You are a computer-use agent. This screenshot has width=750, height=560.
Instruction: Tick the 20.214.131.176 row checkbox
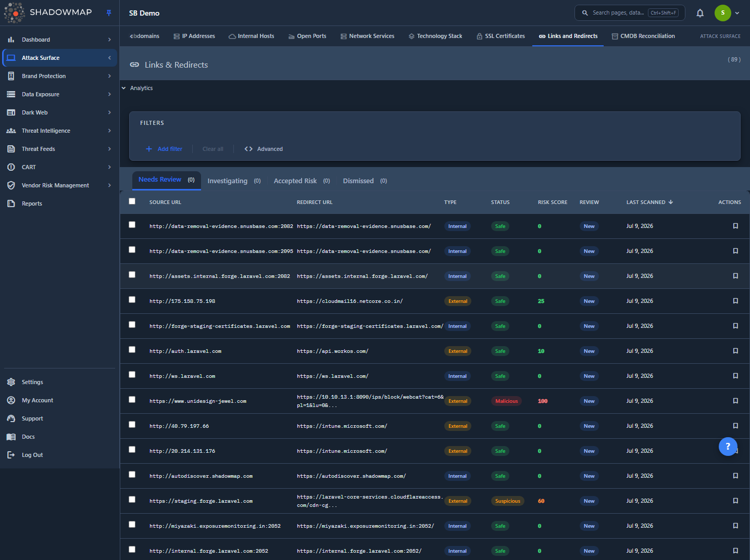coord(132,450)
